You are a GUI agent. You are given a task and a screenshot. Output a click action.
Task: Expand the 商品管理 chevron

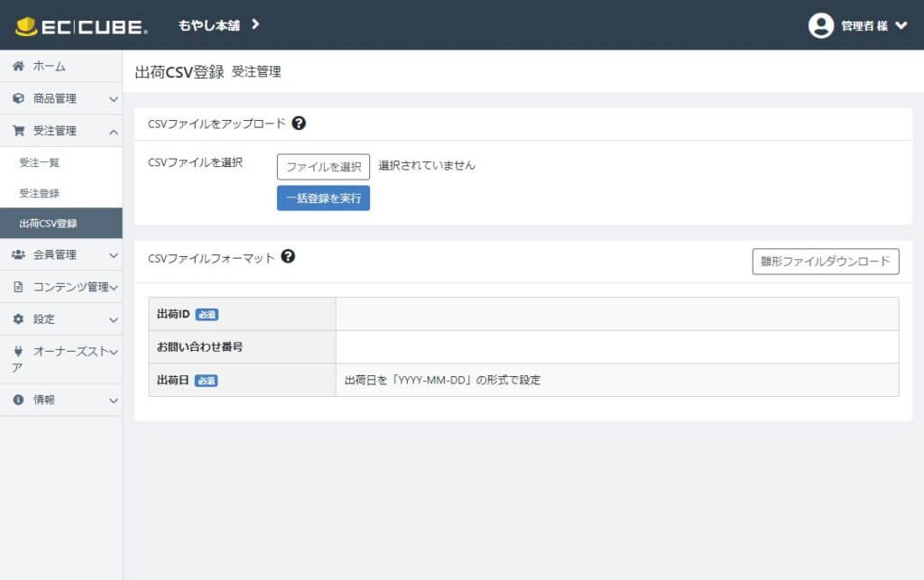113,99
